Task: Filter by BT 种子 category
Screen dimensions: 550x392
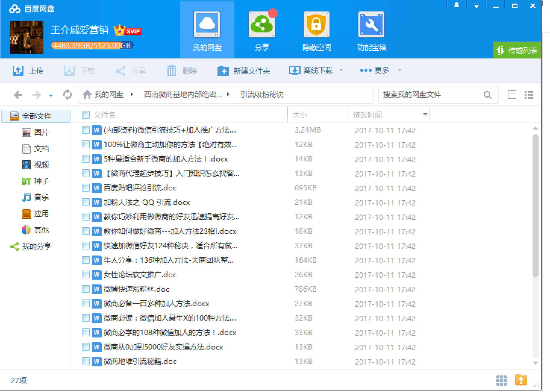Action: coord(35,181)
